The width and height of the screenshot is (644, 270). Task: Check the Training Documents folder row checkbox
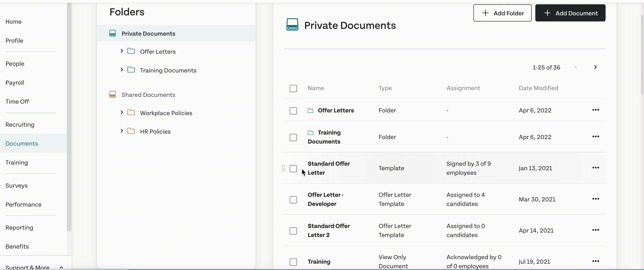pos(293,137)
